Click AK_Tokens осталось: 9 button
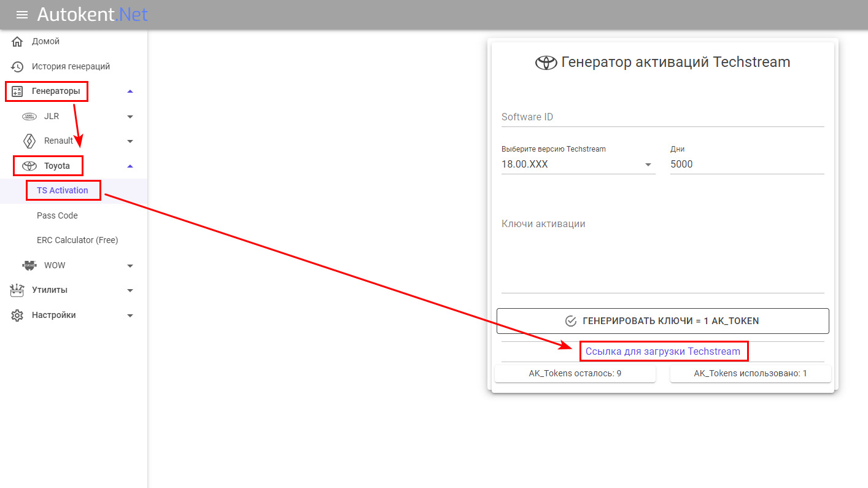 coord(575,373)
